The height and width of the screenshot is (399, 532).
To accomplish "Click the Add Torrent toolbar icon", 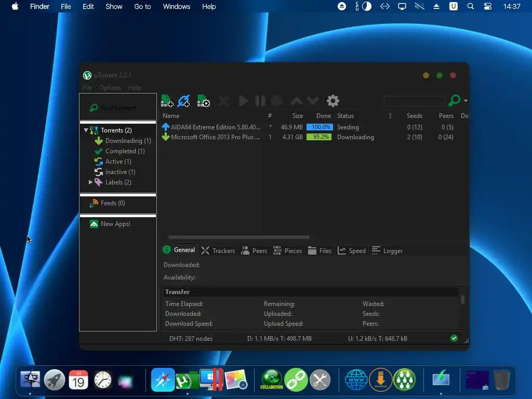I will (167, 101).
